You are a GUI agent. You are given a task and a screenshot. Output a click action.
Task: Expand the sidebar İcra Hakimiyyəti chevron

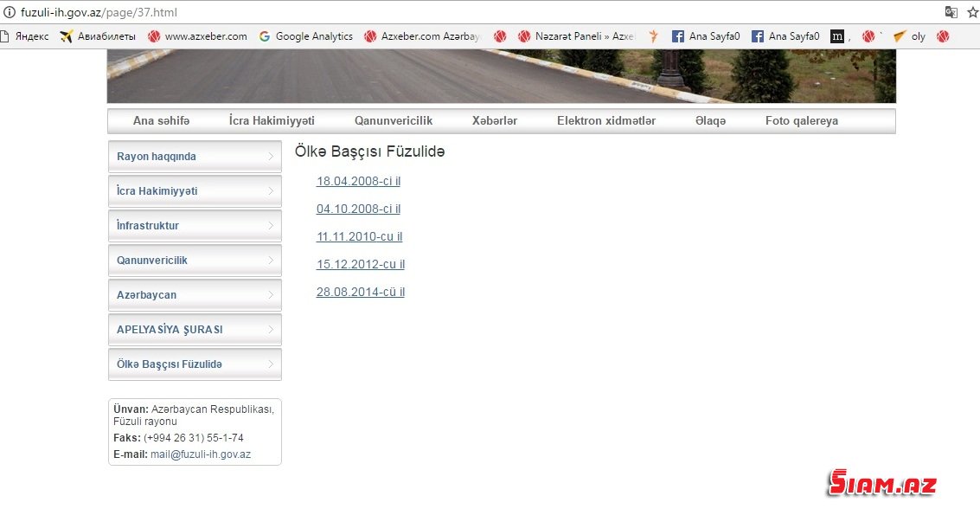pos(271,190)
